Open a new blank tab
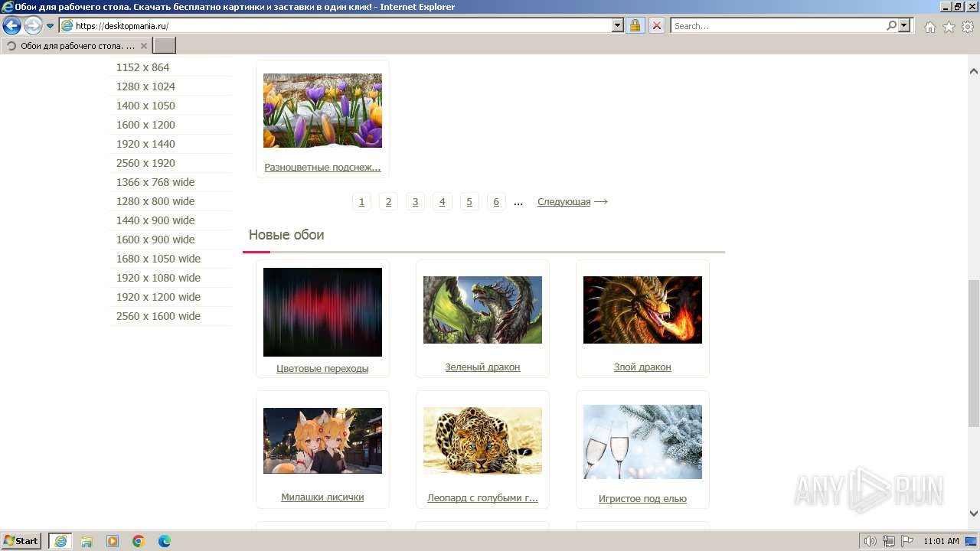Screen dimensions: 980x551 (x=165, y=46)
